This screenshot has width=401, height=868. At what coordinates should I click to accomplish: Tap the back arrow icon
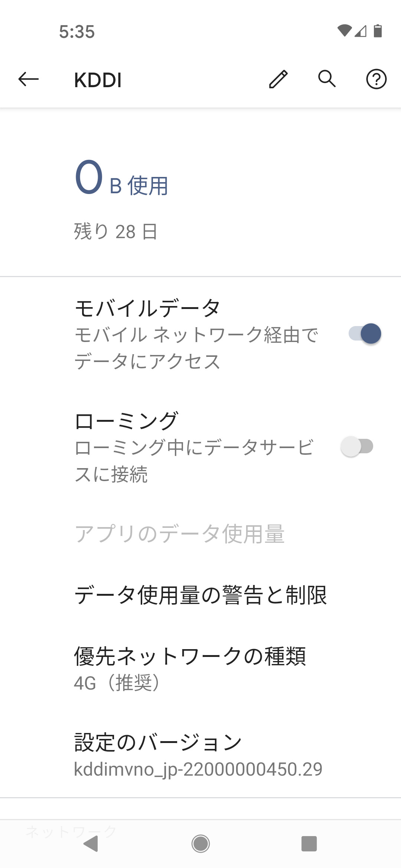click(29, 79)
